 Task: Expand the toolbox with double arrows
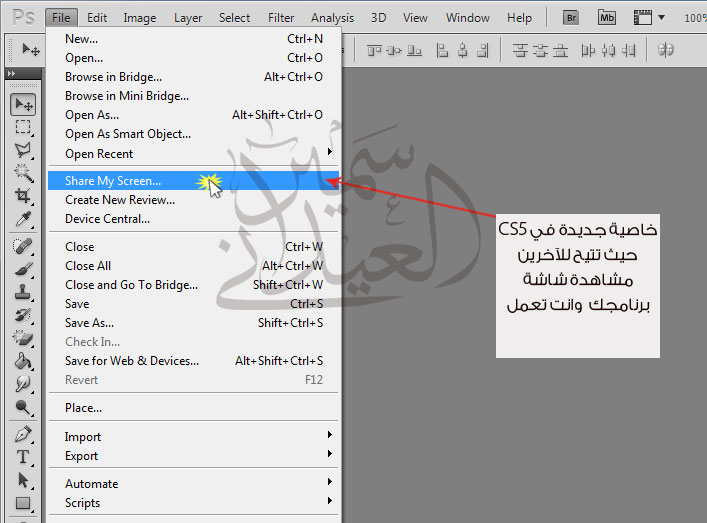[x=11, y=73]
